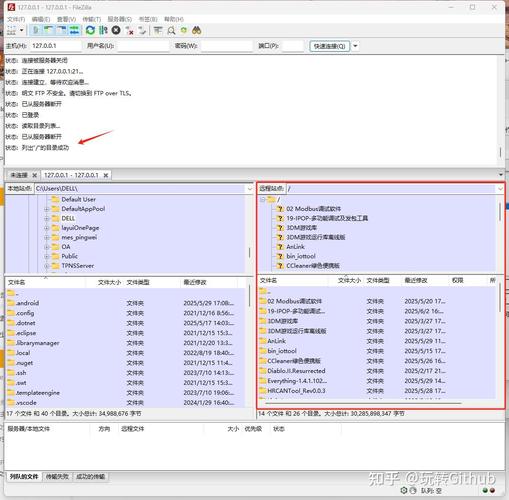
Task: Expand the DefaultAppPool tree node
Action: tap(47, 209)
